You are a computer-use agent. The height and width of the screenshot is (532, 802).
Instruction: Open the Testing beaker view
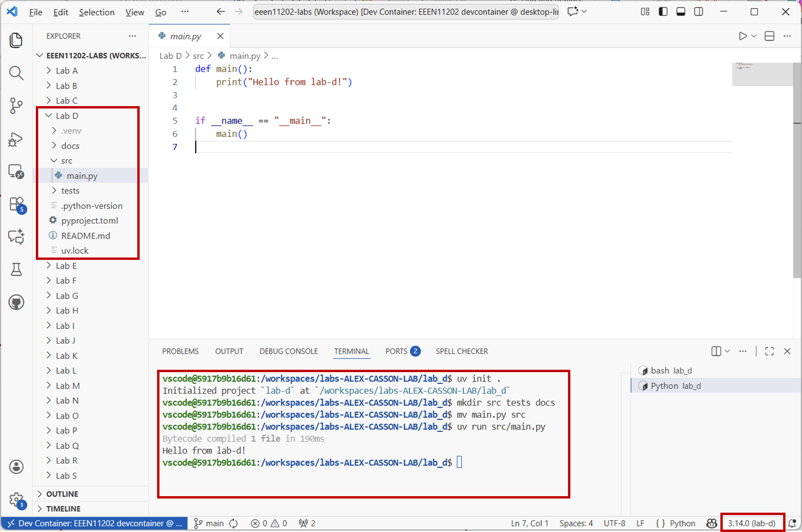click(x=16, y=269)
